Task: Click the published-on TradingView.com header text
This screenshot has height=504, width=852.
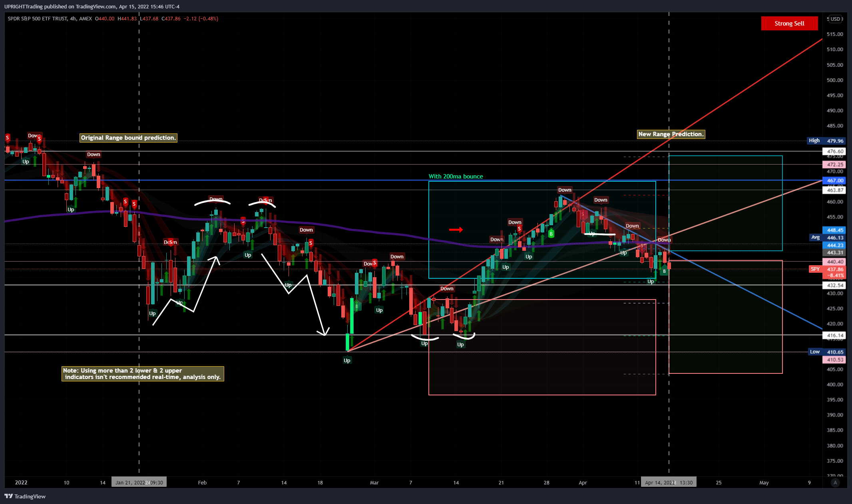Action: (92, 6)
